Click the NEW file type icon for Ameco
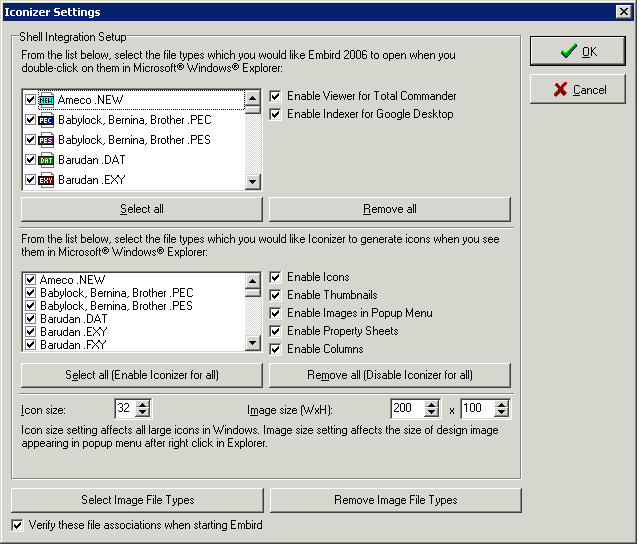 (x=46, y=100)
